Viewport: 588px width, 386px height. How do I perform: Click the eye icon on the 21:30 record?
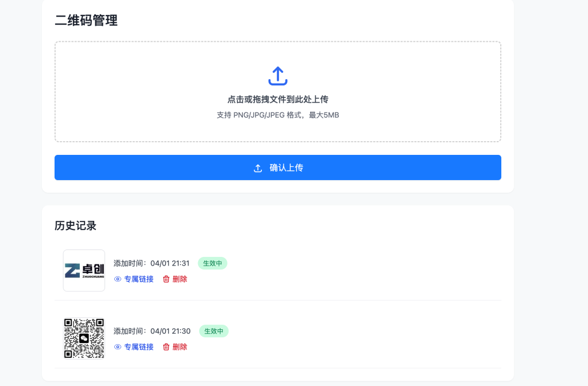(118, 347)
